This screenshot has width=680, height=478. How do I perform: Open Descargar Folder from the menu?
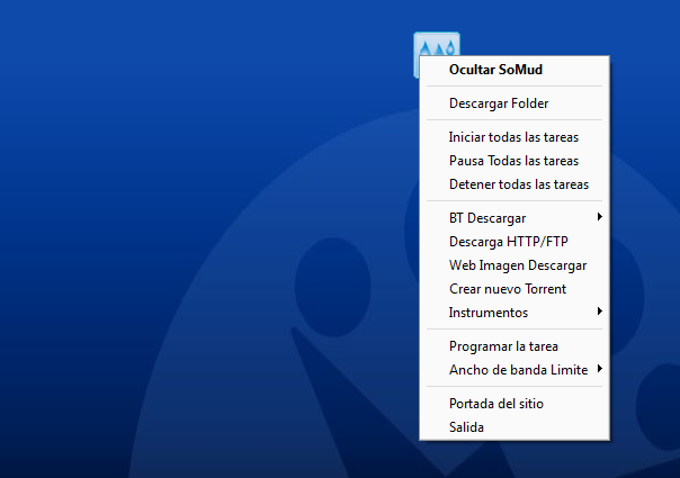(x=514, y=104)
